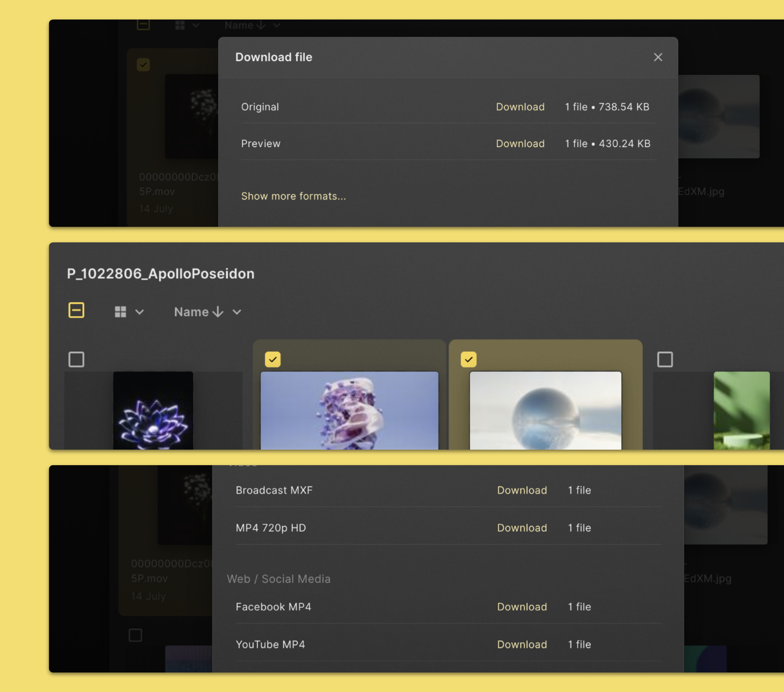This screenshot has height=692, width=784.
Task: Close the Download file dialog
Action: click(658, 57)
